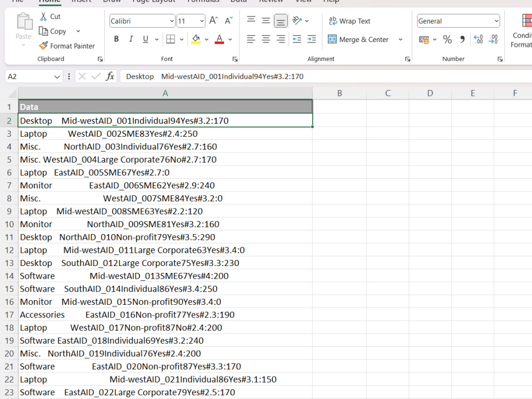Select column A header

[x=165, y=93]
